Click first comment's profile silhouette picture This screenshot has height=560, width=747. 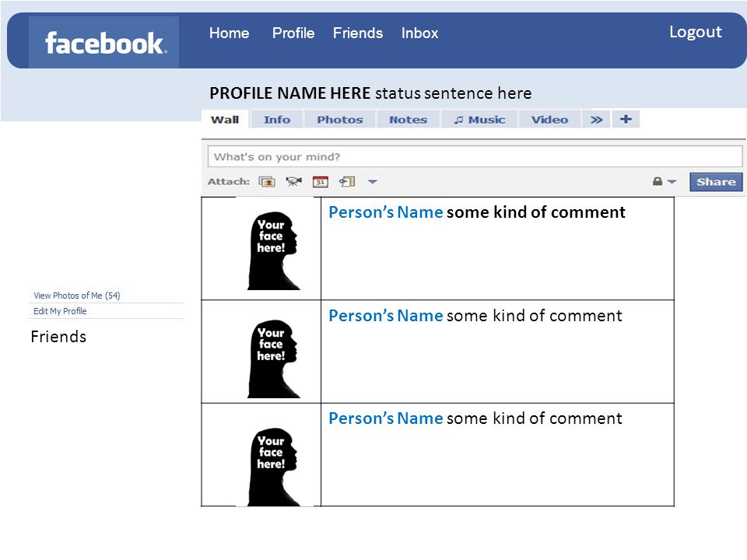273,250
